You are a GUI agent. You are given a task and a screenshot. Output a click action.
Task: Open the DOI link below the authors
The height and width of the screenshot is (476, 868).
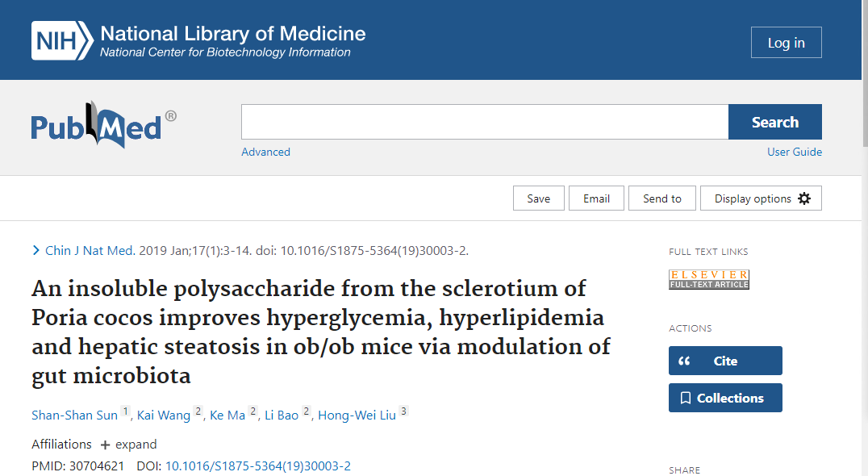(258, 466)
